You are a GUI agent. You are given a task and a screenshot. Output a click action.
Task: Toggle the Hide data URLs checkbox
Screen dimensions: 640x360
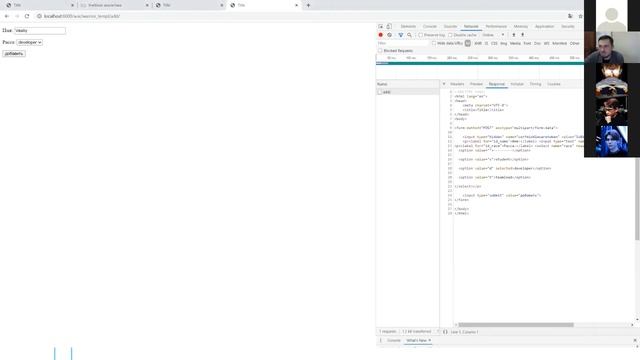point(434,43)
